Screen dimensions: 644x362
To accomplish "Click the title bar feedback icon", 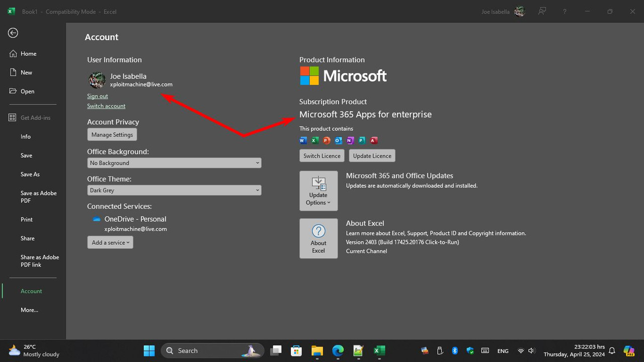I will tap(542, 11).
